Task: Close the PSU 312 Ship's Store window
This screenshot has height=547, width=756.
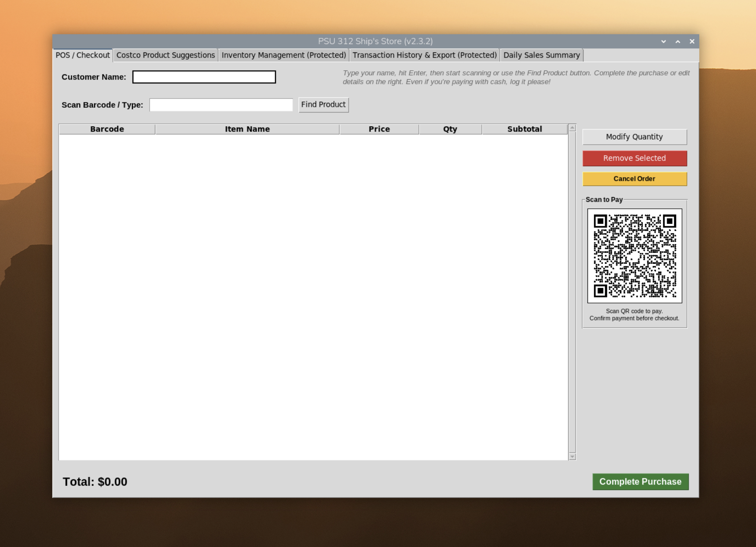Action: click(x=692, y=41)
